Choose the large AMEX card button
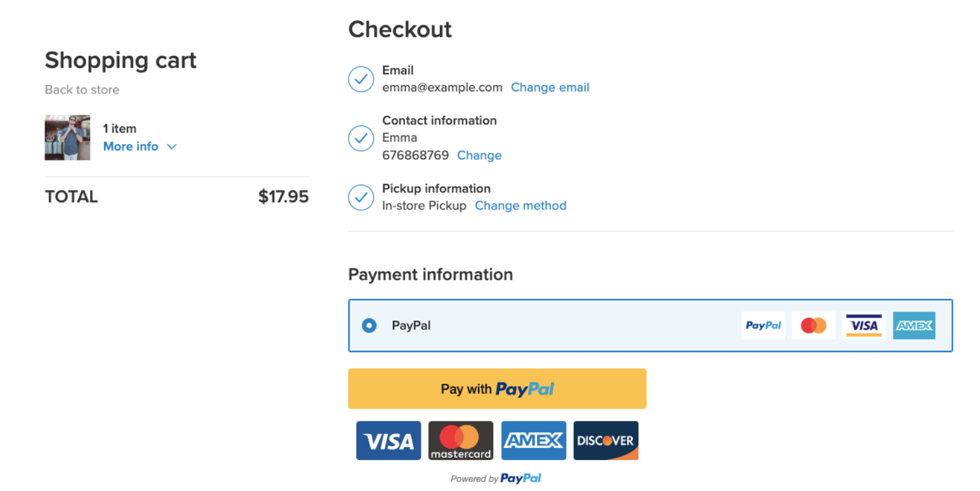The width and height of the screenshot is (980, 491). coord(534,440)
